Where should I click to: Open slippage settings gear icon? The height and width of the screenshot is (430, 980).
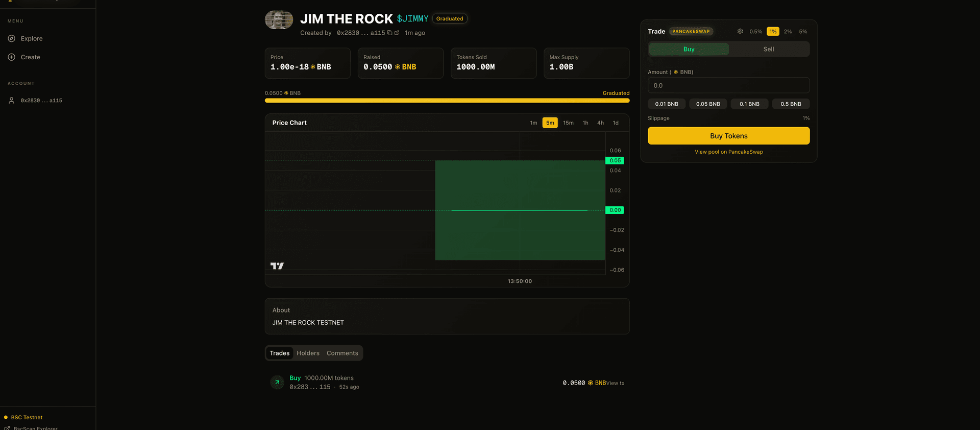(x=740, y=32)
